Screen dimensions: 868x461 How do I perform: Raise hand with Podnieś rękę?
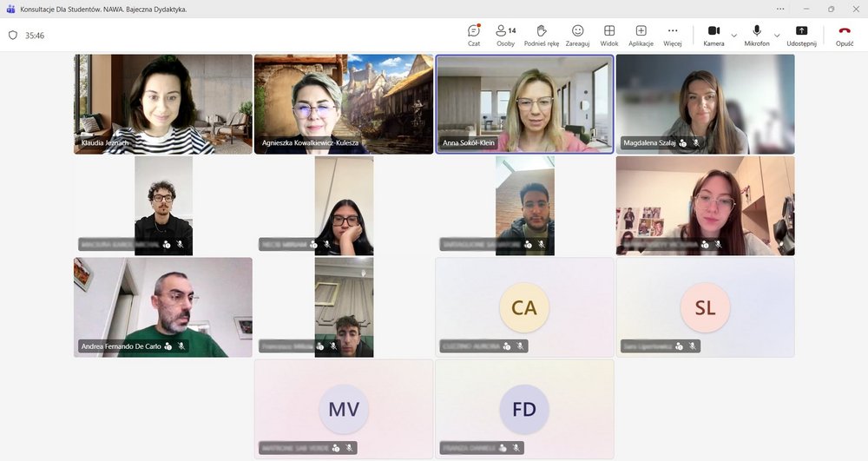coord(542,36)
